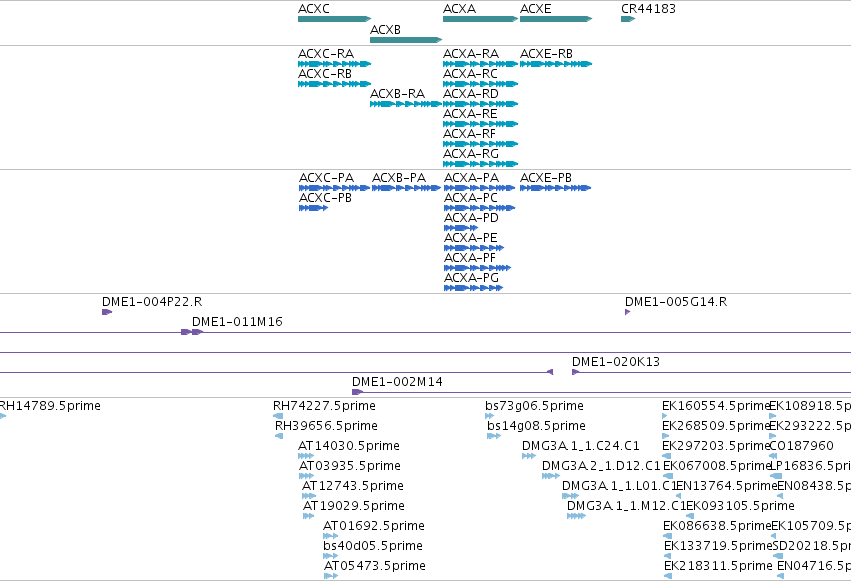Select EST AT12743.5prime
Viewport: 851px width, 581px height.
click(x=309, y=496)
